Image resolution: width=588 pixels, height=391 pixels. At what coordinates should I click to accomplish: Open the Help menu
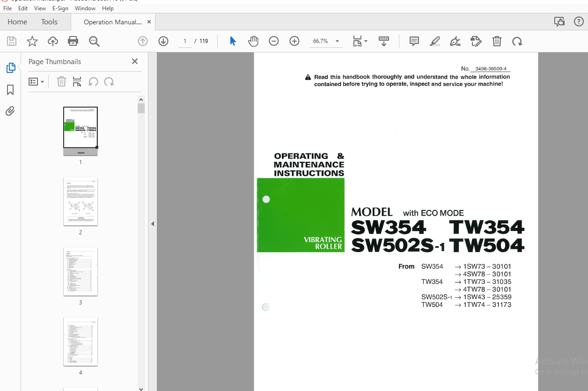[x=108, y=8]
